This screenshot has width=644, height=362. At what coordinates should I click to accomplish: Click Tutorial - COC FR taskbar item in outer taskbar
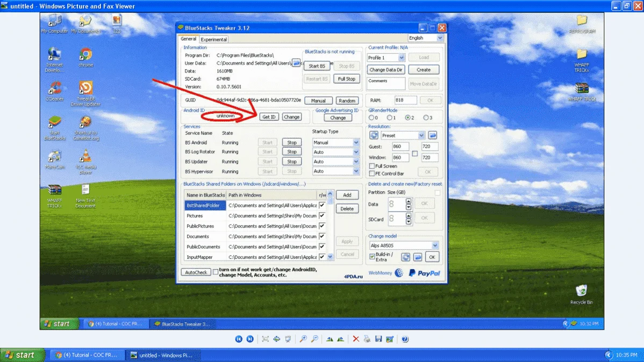(x=87, y=355)
